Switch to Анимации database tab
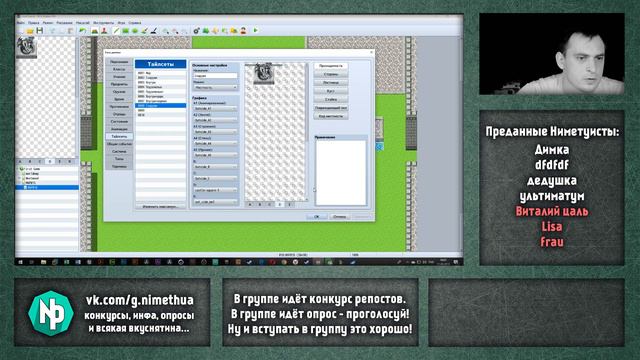 coord(119,129)
